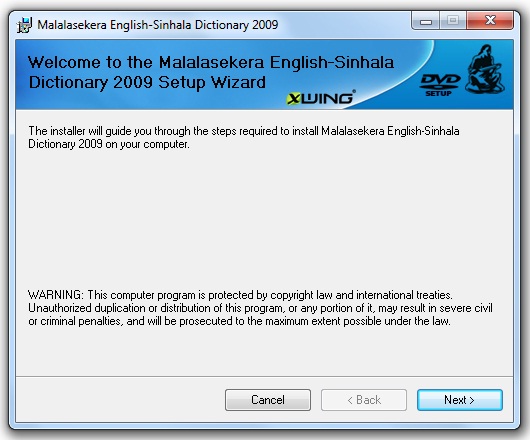Click the green X in the XWING logo

[294, 98]
